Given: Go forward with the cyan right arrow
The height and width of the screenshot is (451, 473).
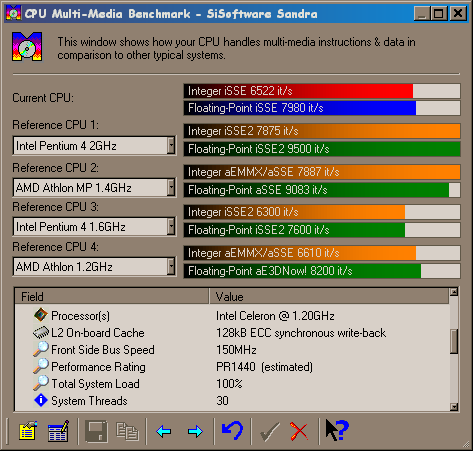Looking at the screenshot, I should tap(195, 432).
